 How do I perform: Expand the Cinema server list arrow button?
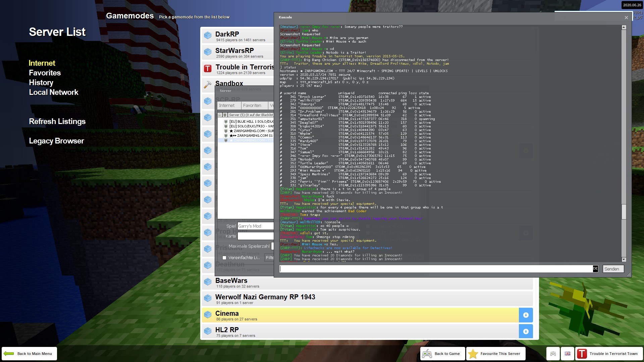[x=526, y=315]
